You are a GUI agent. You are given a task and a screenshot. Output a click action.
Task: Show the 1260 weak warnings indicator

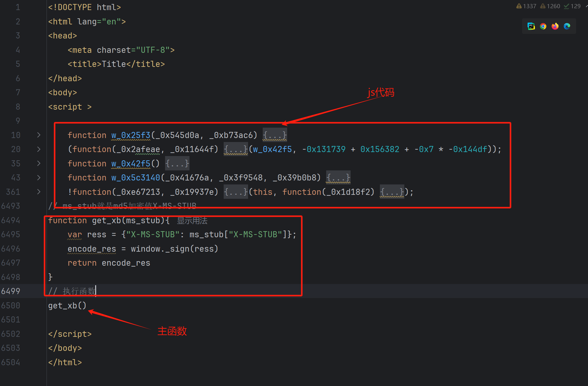550,6
